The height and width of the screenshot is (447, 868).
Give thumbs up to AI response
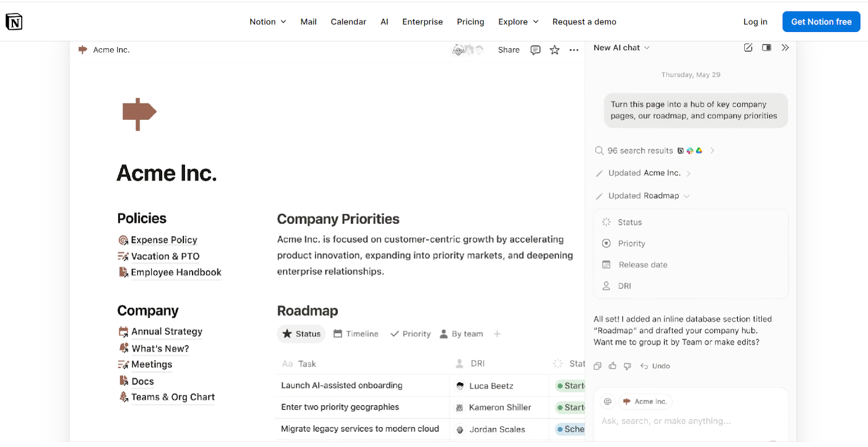click(x=612, y=366)
